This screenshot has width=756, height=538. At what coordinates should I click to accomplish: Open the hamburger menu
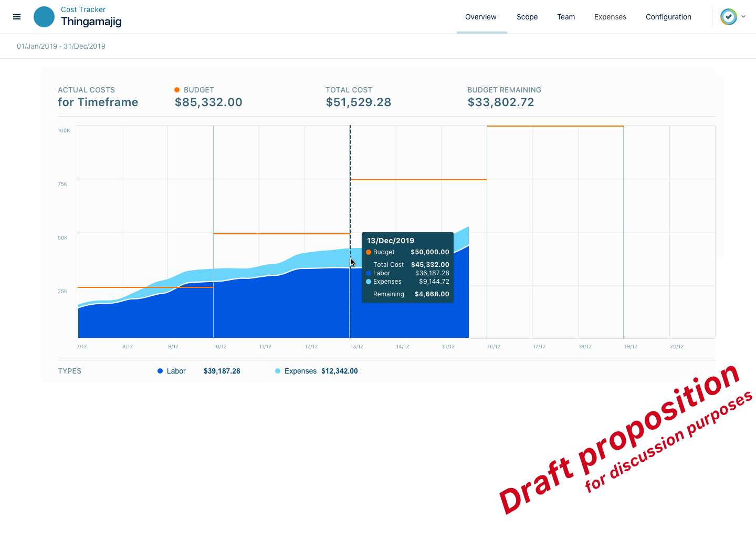point(17,17)
